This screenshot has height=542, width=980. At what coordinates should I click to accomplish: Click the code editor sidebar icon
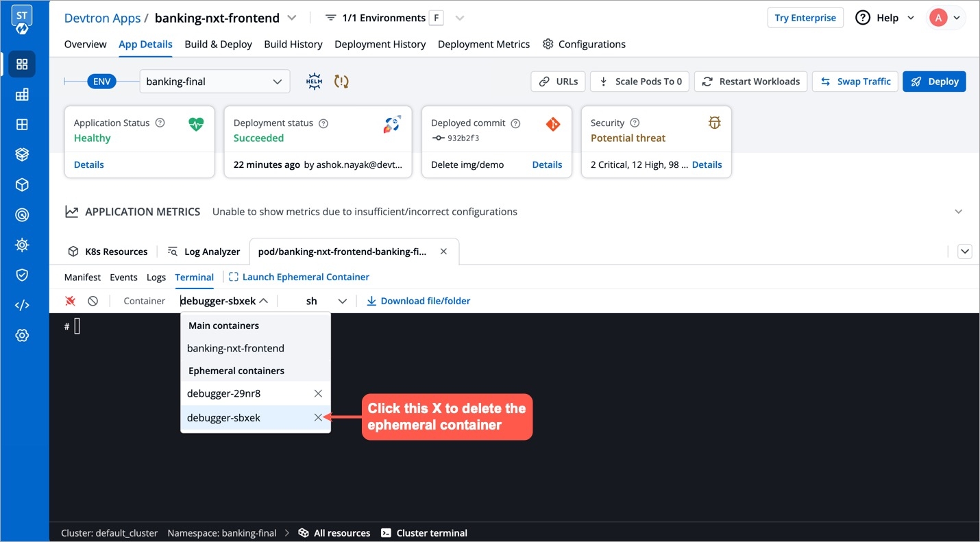(22, 305)
